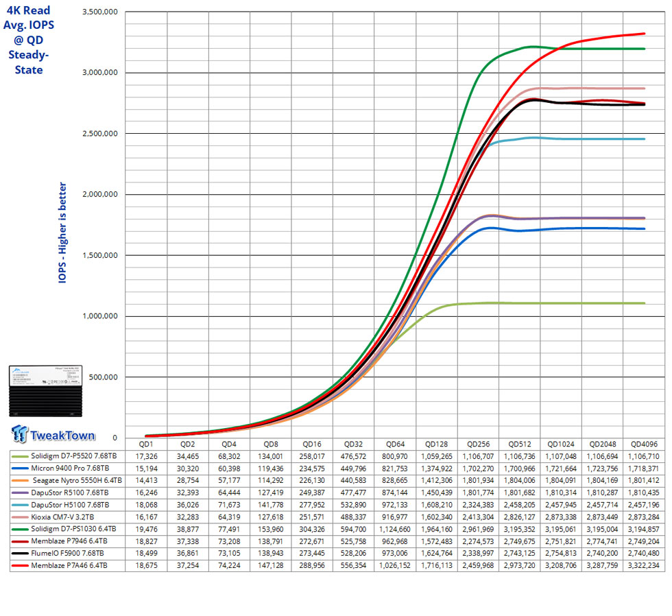The width and height of the screenshot is (672, 616).
Task: Click the 2,500,000 y-axis label
Action: coord(100,133)
